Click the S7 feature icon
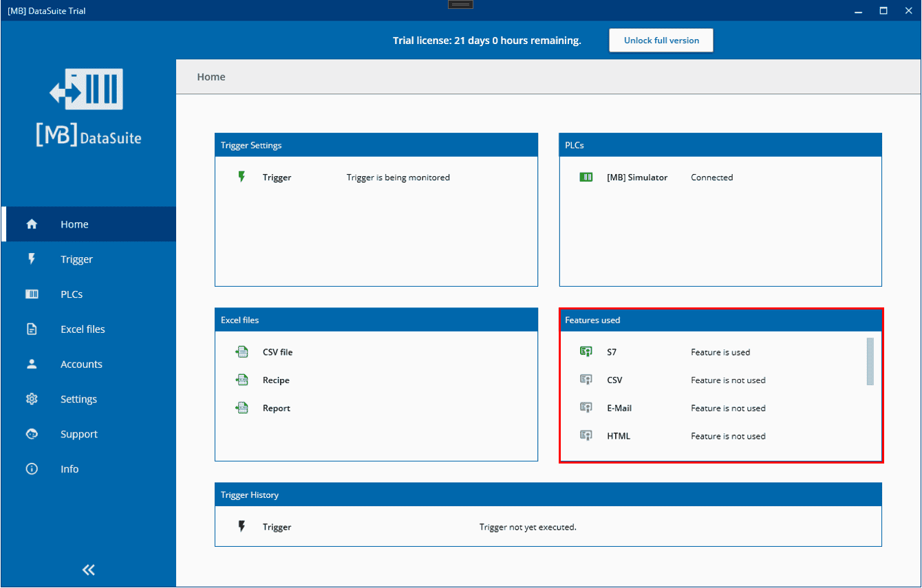 click(586, 352)
